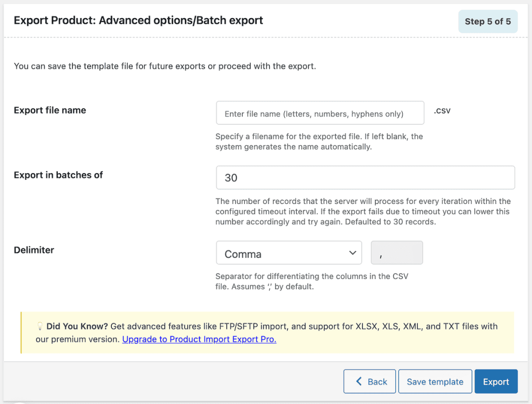This screenshot has width=532, height=404.
Task: Click the 'Defaulted to 30 records' help text
Action: 363,212
